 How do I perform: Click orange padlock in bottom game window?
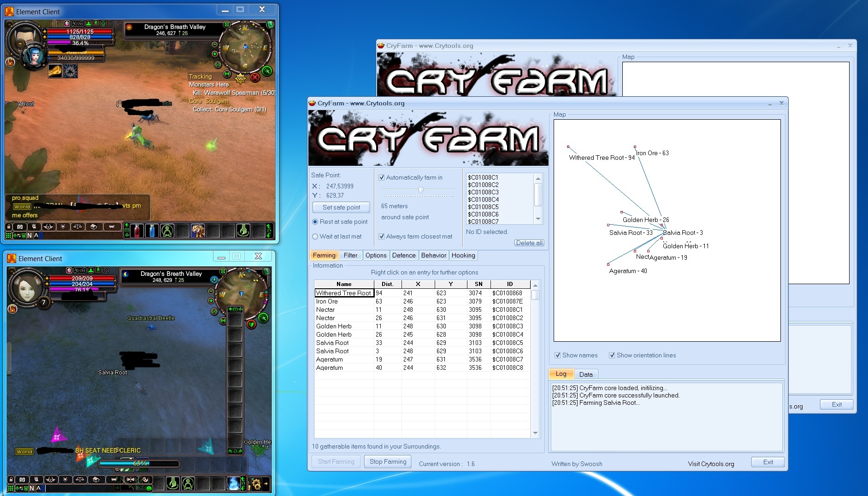[12, 309]
